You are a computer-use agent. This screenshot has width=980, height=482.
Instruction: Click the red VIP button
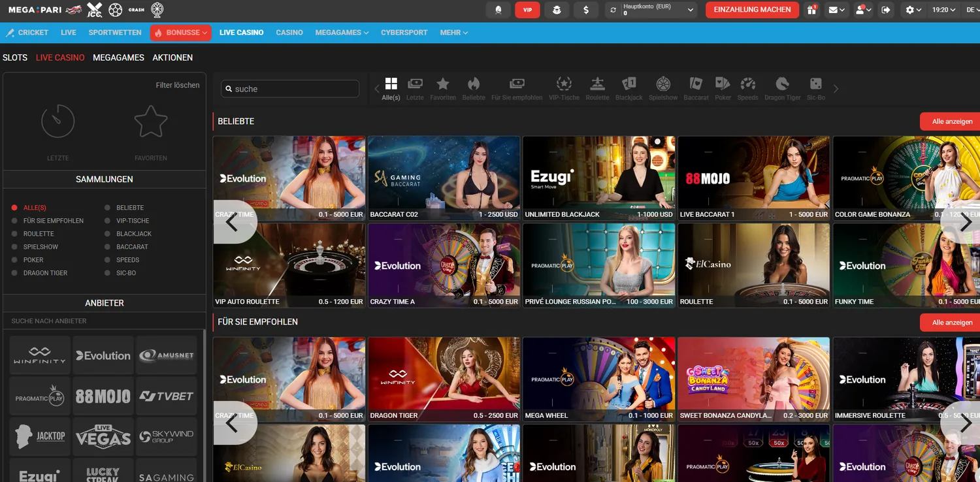[x=527, y=10]
